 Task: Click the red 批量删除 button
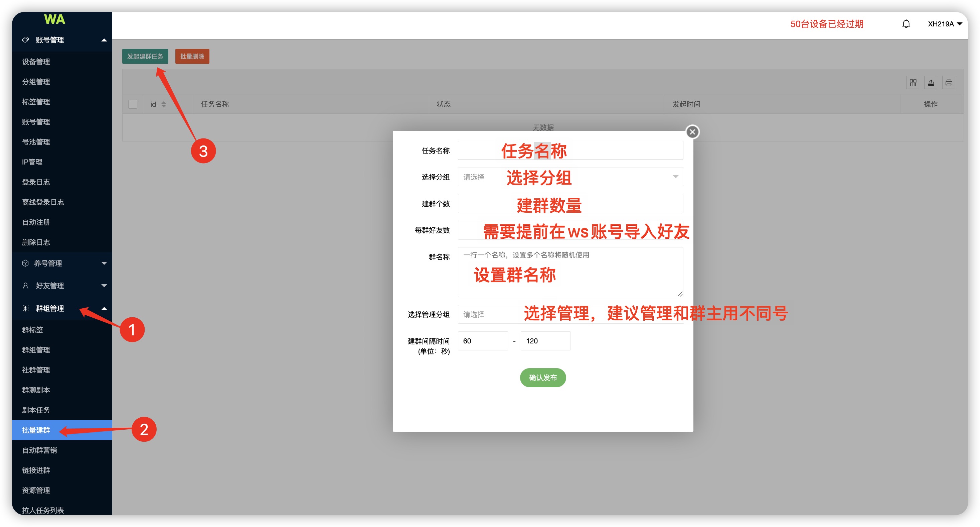pyautogui.click(x=192, y=57)
